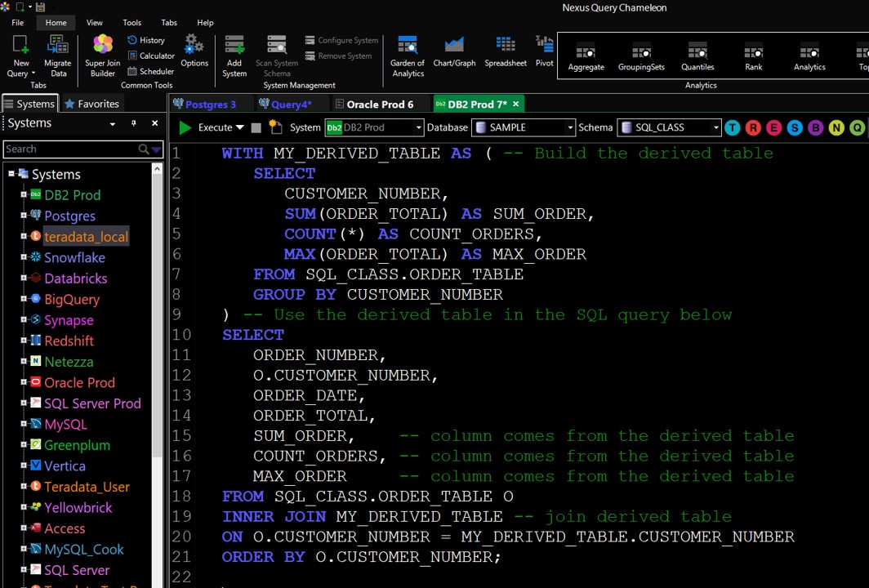Open the Super Join Builder
Image resolution: width=869 pixels, height=588 pixels.
[102, 55]
